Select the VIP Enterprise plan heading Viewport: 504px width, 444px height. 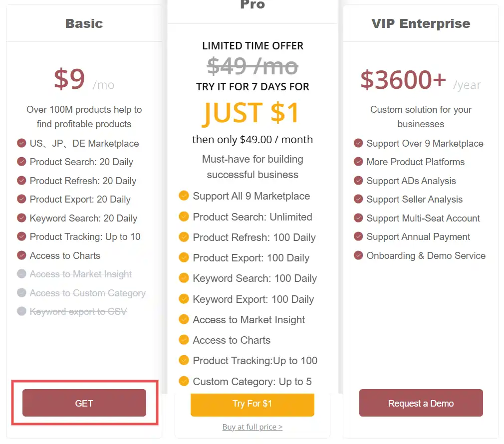[x=421, y=23]
